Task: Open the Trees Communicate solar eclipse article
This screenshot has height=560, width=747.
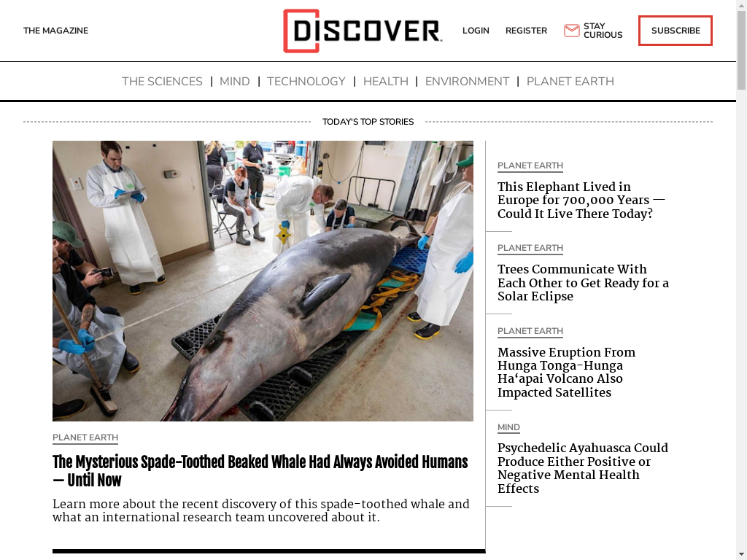Action: pyautogui.click(x=583, y=283)
